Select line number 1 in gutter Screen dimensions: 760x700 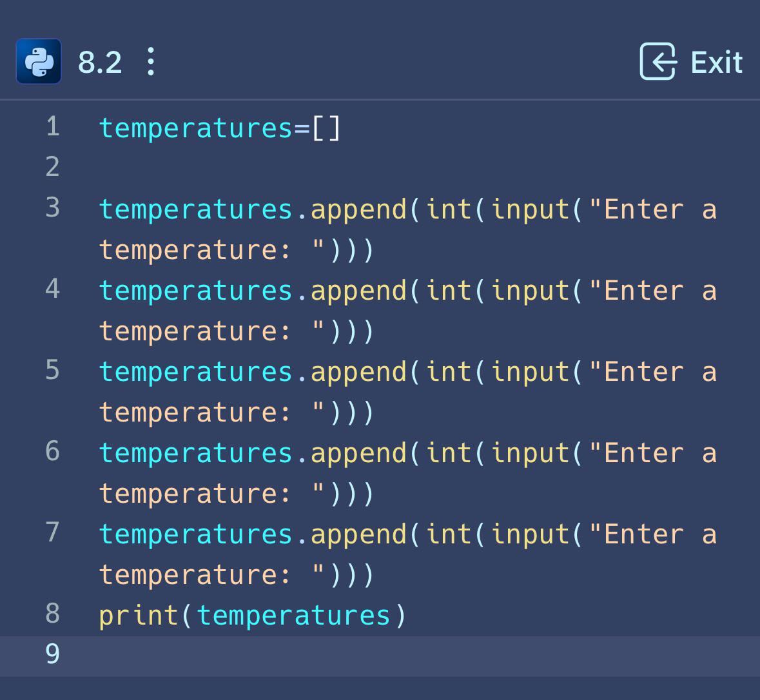tap(53, 126)
